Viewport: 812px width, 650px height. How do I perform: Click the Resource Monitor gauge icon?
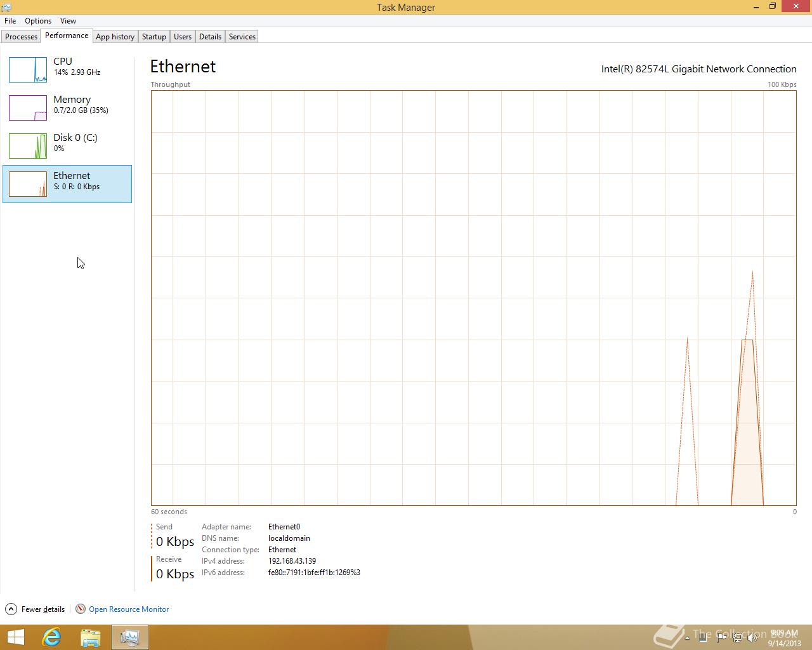[81, 609]
